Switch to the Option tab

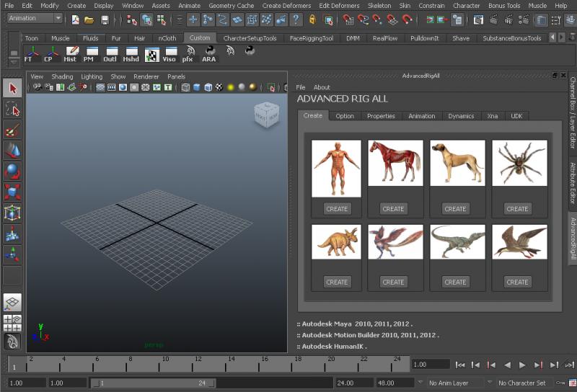click(x=345, y=116)
